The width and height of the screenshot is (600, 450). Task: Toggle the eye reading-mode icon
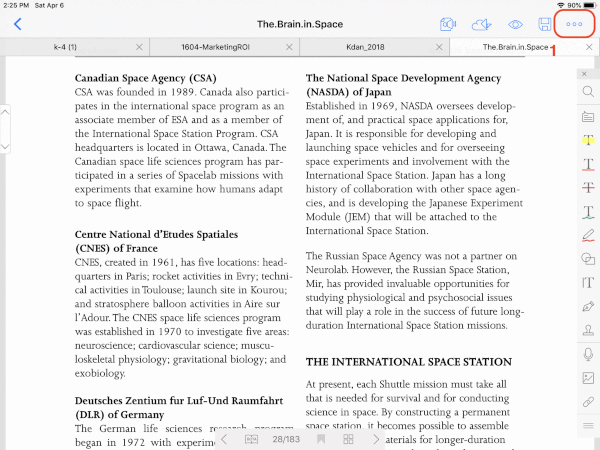point(515,24)
